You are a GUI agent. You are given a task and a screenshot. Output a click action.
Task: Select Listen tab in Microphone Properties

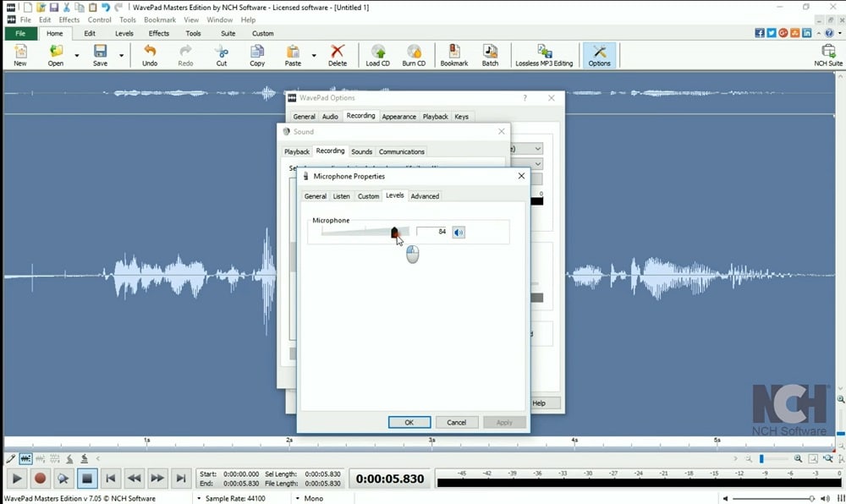pos(341,196)
